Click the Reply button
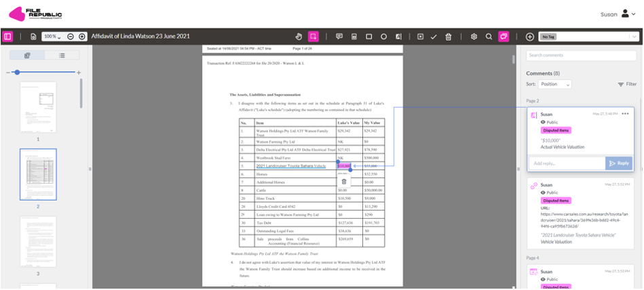644x290 pixels. pos(618,163)
